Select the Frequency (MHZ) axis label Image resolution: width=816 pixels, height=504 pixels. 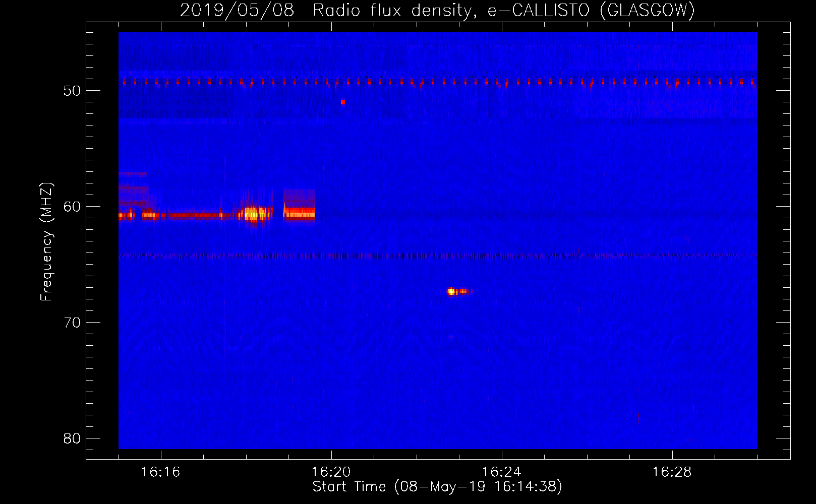coord(46,242)
